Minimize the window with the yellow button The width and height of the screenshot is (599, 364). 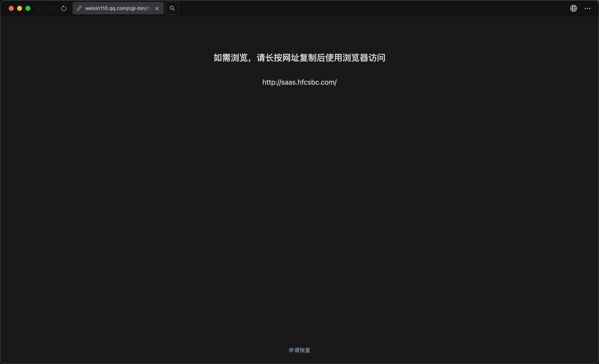[20, 9]
